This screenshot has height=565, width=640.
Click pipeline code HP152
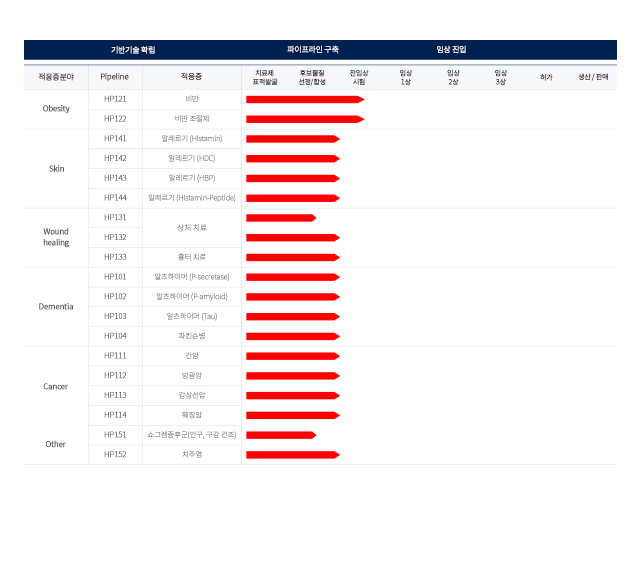coord(115,455)
